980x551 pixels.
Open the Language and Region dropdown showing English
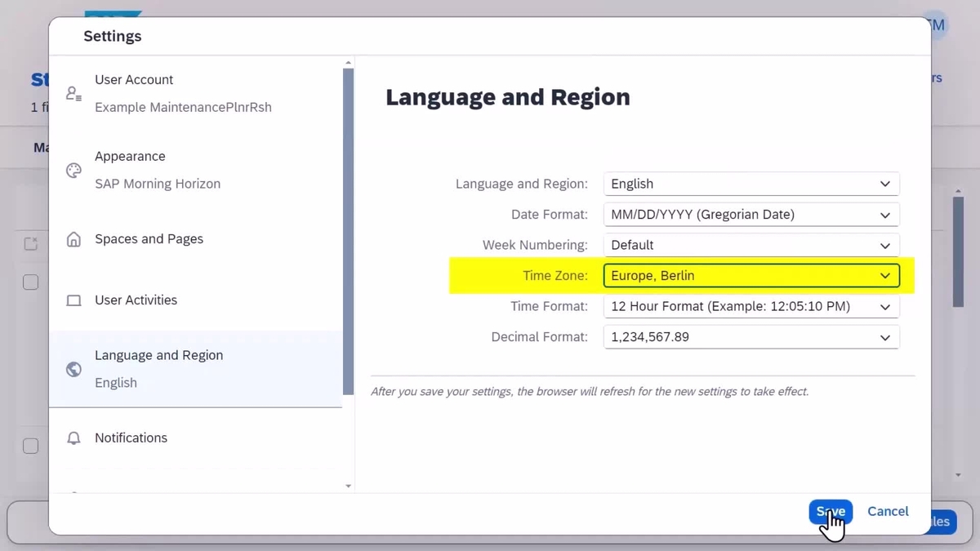pyautogui.click(x=751, y=184)
